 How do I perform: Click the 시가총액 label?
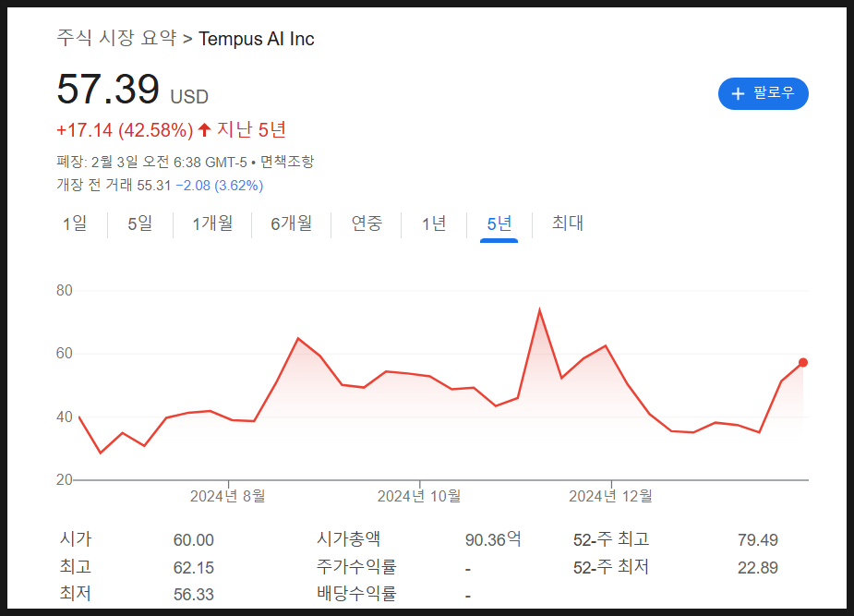coord(349,539)
